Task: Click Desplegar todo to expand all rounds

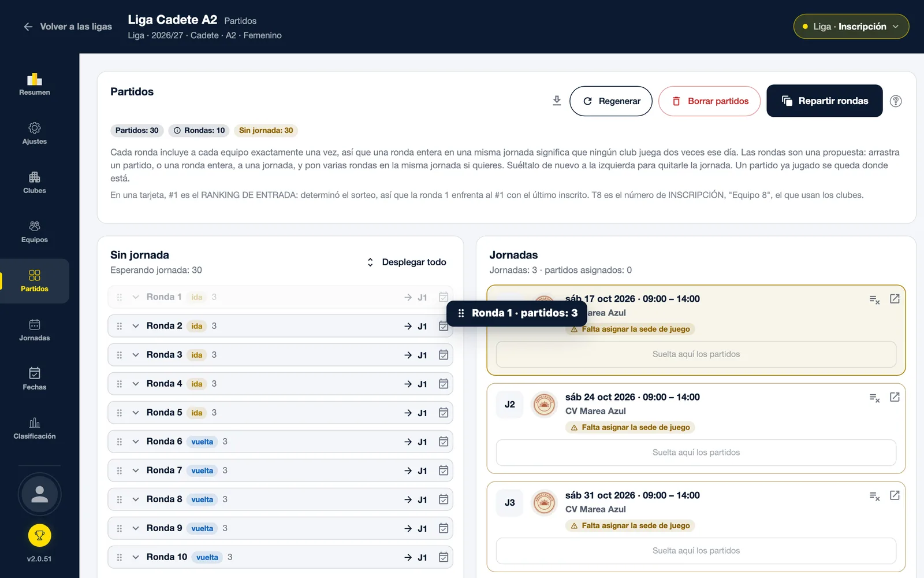Action: click(x=407, y=262)
